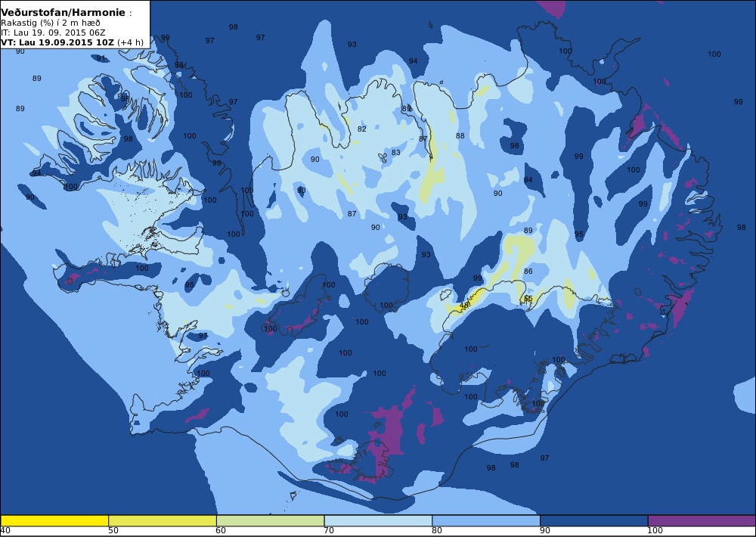Click the humidity value 48 on the map
Viewport: 756px width, 537px height.
pos(464,306)
